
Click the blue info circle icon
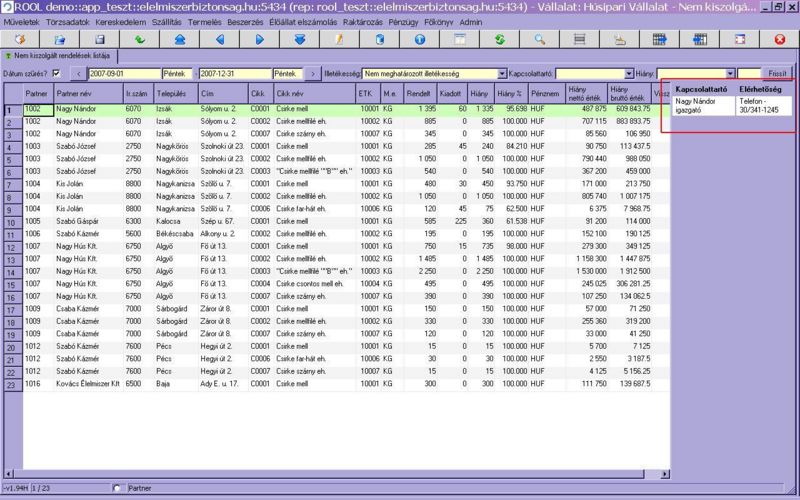pos(420,39)
